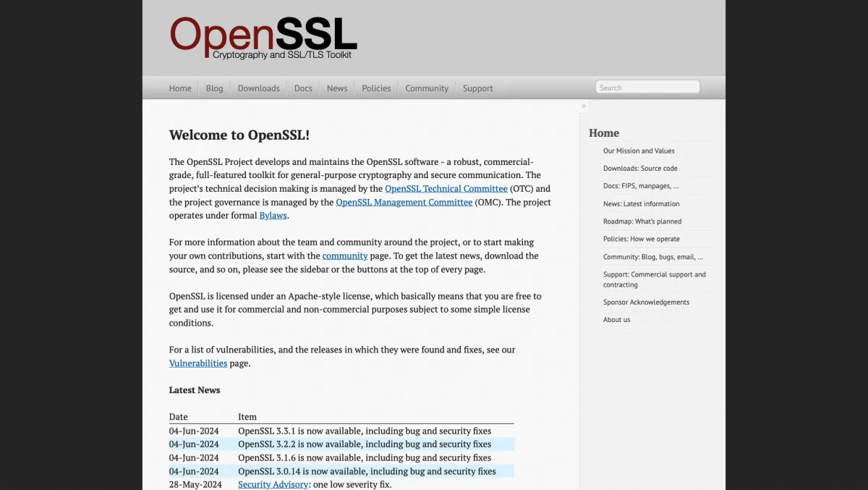Viewport: 868px width, 490px height.
Task: Click the Latest News heading
Action: 195,390
